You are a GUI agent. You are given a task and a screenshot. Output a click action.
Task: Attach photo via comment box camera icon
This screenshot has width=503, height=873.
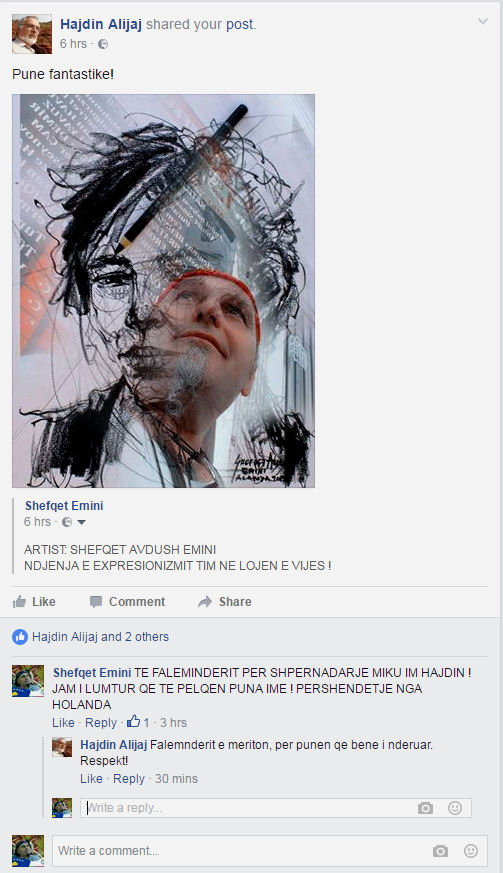point(441,851)
